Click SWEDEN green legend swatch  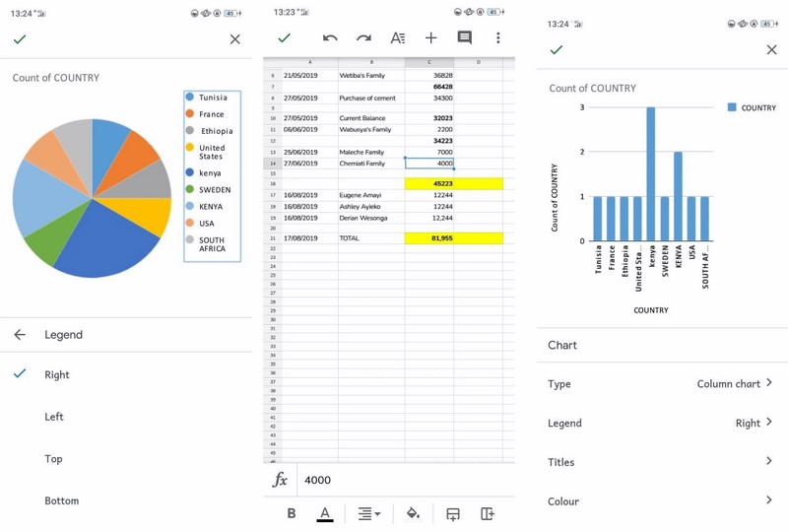pyautogui.click(x=189, y=189)
